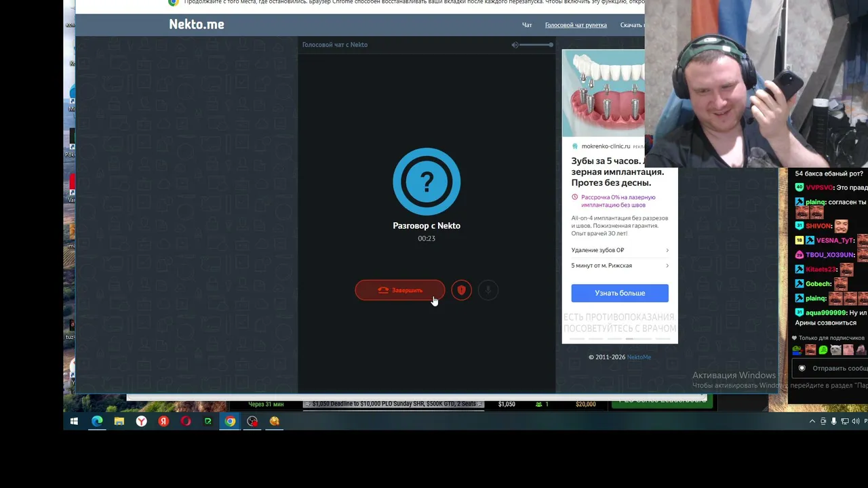Click the green R taskbar app icon

[208, 422]
